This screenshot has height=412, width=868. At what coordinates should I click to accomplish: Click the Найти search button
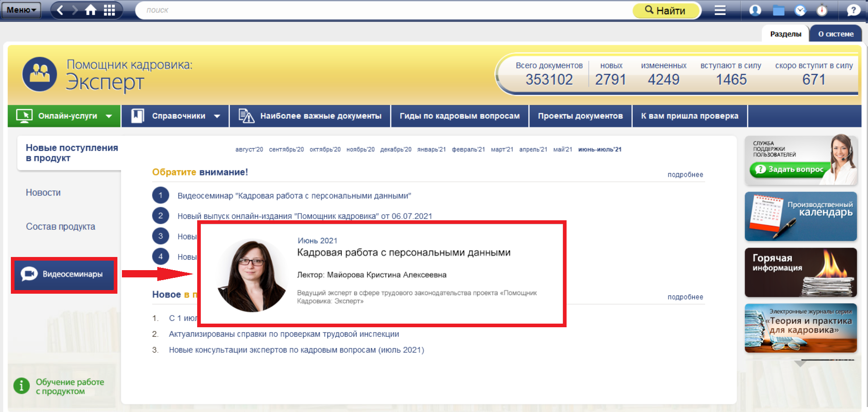click(665, 10)
